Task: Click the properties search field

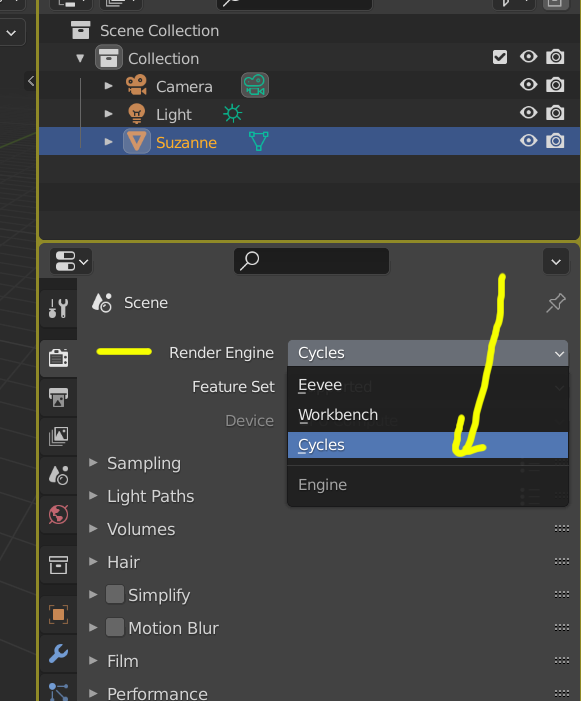Action: point(311,261)
